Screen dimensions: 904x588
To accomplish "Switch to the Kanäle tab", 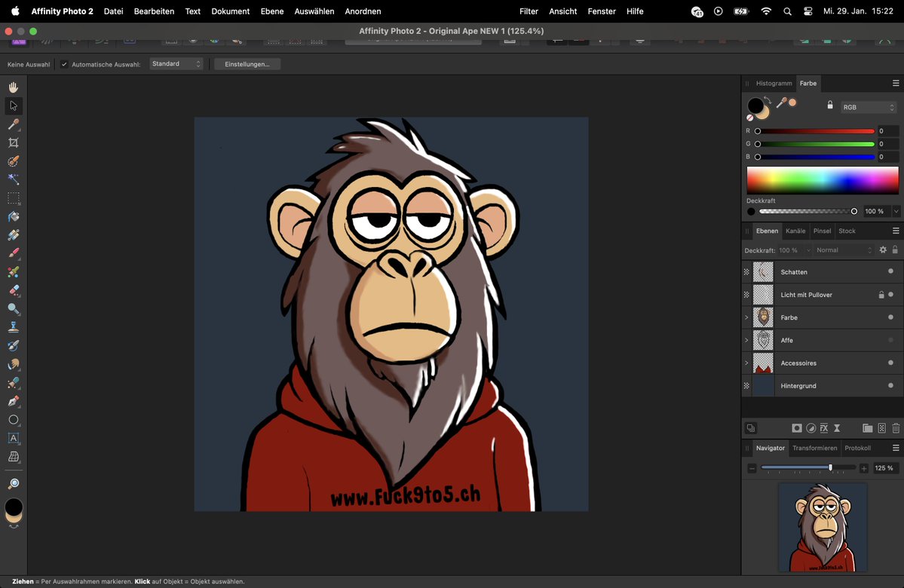I will point(795,231).
